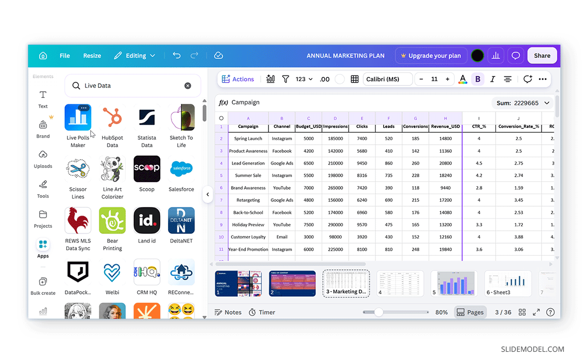Click the filter funnel icon

point(286,79)
